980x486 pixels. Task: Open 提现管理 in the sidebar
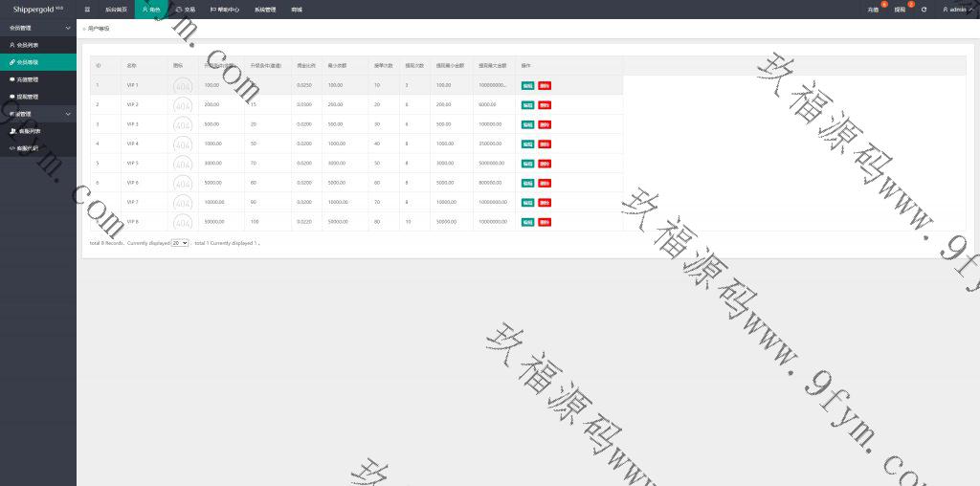[x=29, y=97]
